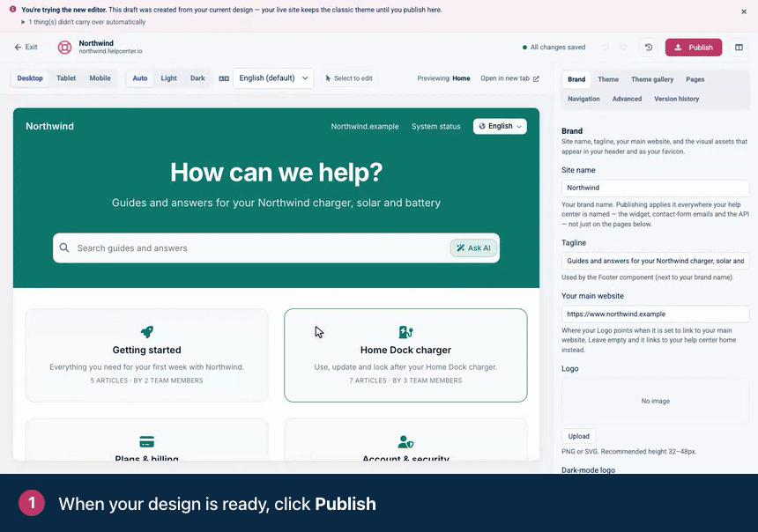Open the Version history tab

pos(677,99)
